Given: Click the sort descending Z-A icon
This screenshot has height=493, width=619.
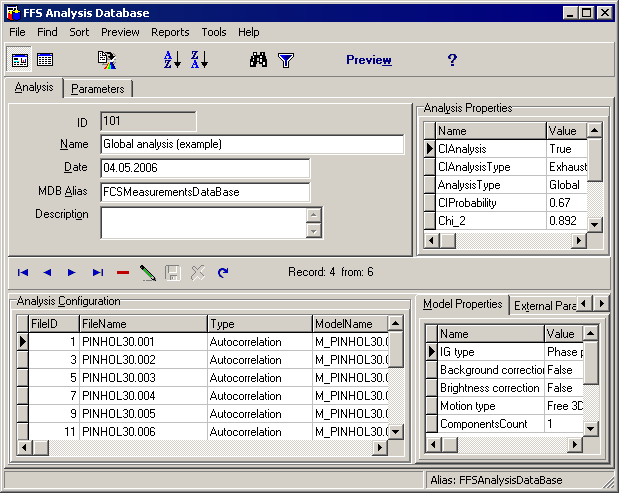Looking at the screenshot, I should pyautogui.click(x=199, y=60).
